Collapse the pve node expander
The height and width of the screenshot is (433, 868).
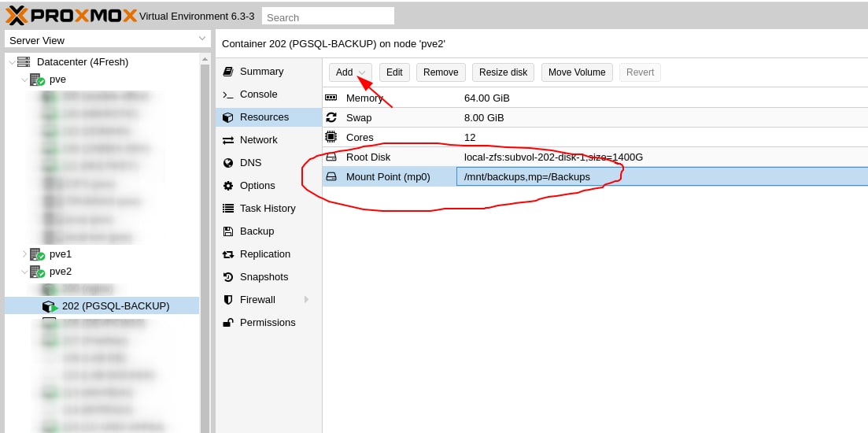pyautogui.click(x=24, y=80)
